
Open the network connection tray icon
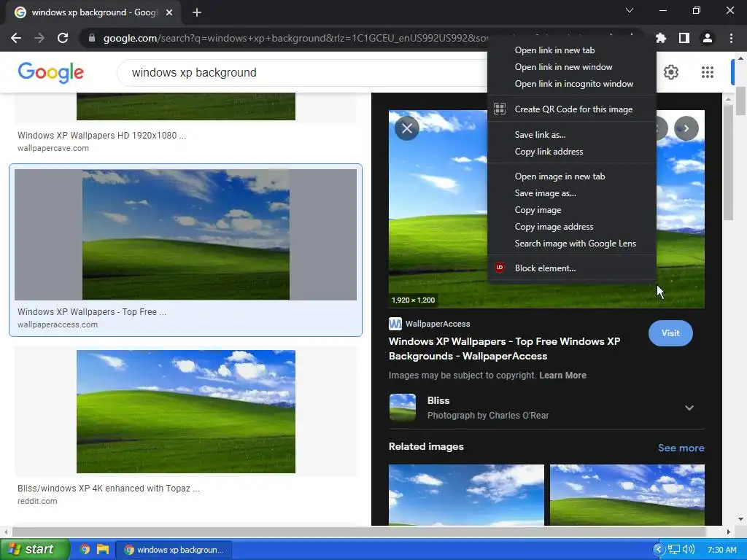[673, 550]
